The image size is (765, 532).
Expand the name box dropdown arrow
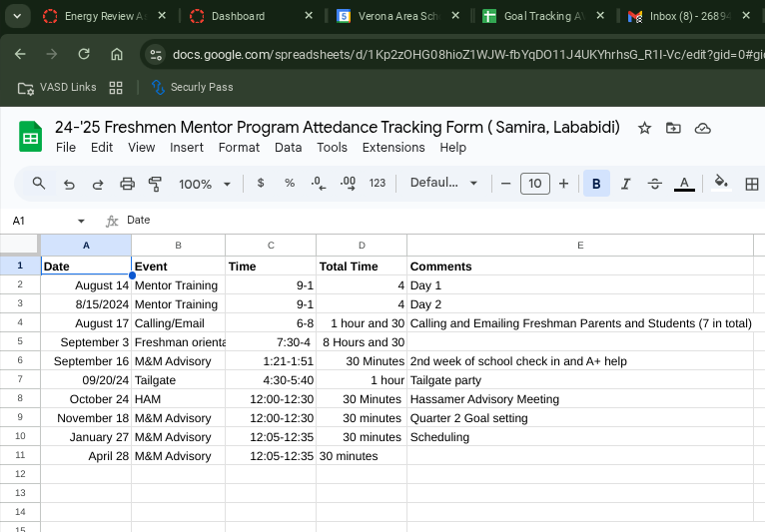pyautogui.click(x=81, y=221)
